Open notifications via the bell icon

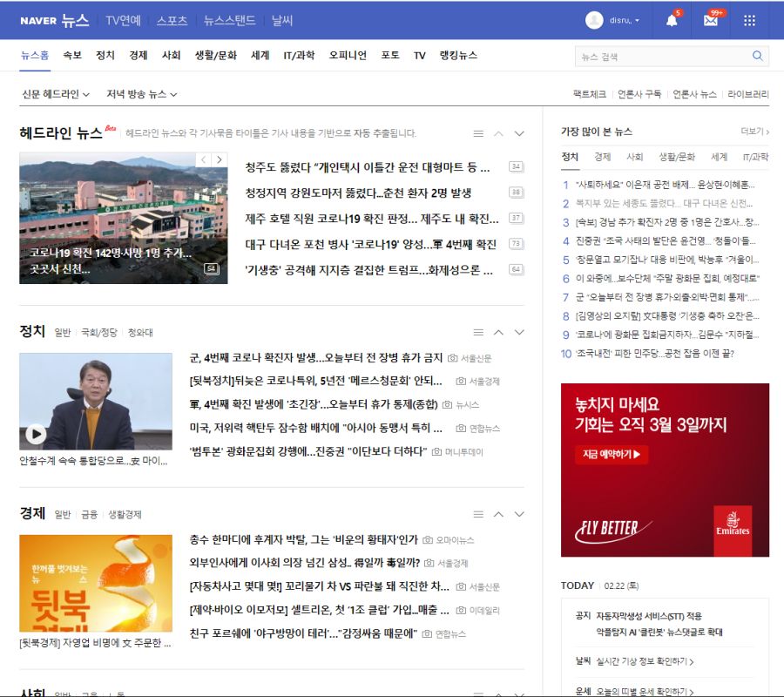point(671,18)
